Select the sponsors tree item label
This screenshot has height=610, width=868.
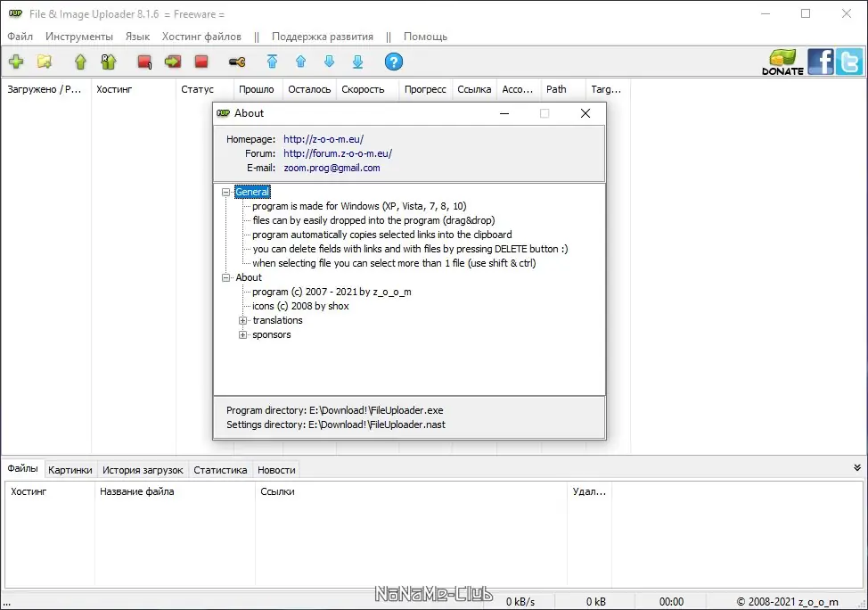tap(271, 334)
